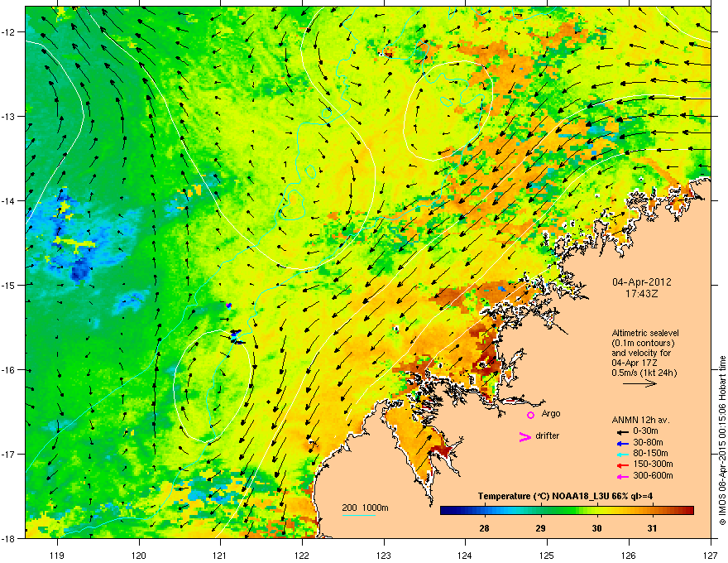
Task: Click the blue ANMN mooring arrows on the map
Action: coord(236,336)
